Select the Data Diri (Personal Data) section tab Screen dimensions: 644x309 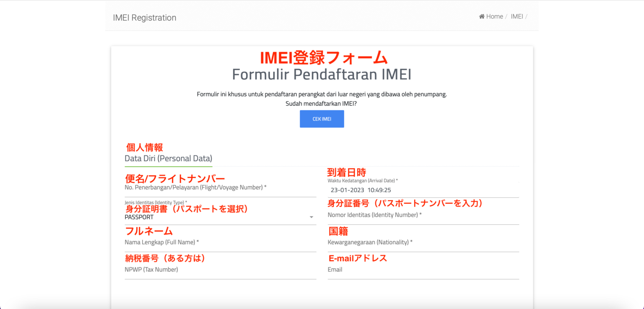click(x=168, y=159)
